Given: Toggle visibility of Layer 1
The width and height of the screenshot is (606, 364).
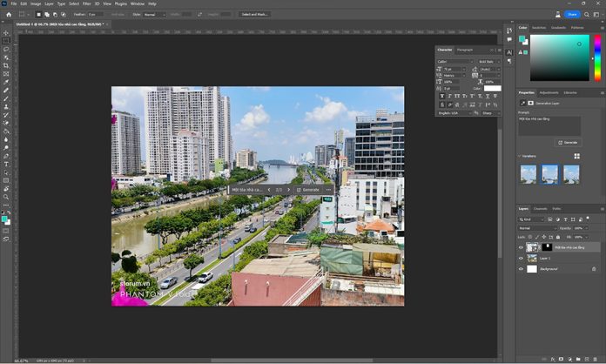Looking at the screenshot, I should (x=522, y=258).
